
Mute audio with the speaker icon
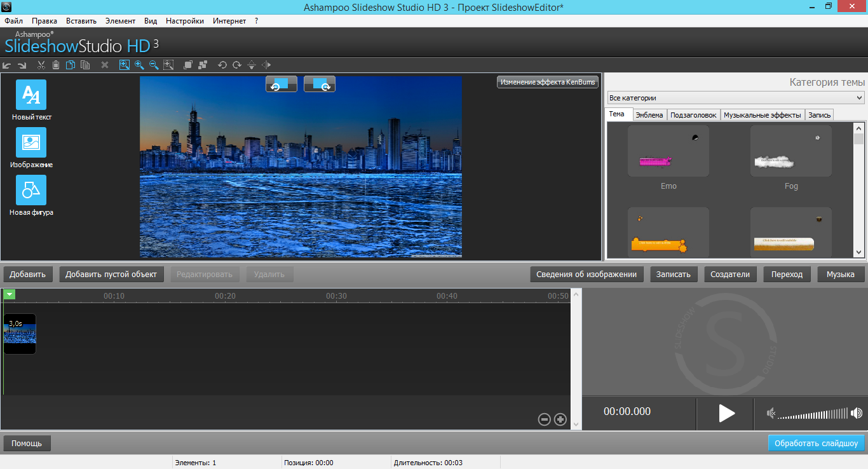[x=771, y=414]
